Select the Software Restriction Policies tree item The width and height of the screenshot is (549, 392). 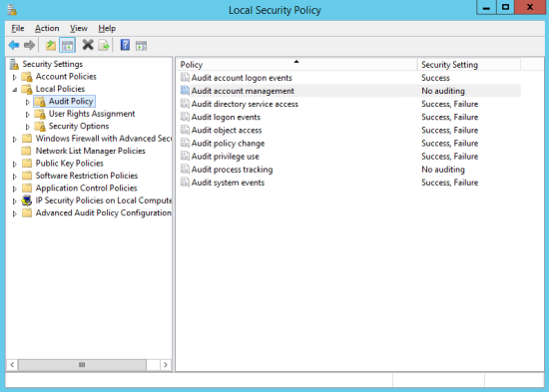(x=87, y=176)
